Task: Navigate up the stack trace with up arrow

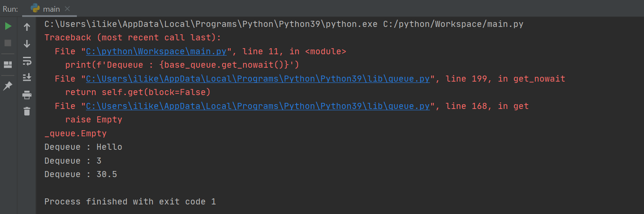Action: [x=27, y=27]
